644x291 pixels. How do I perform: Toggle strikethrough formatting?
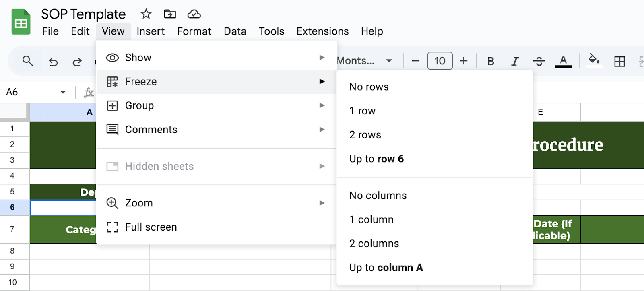coord(539,61)
